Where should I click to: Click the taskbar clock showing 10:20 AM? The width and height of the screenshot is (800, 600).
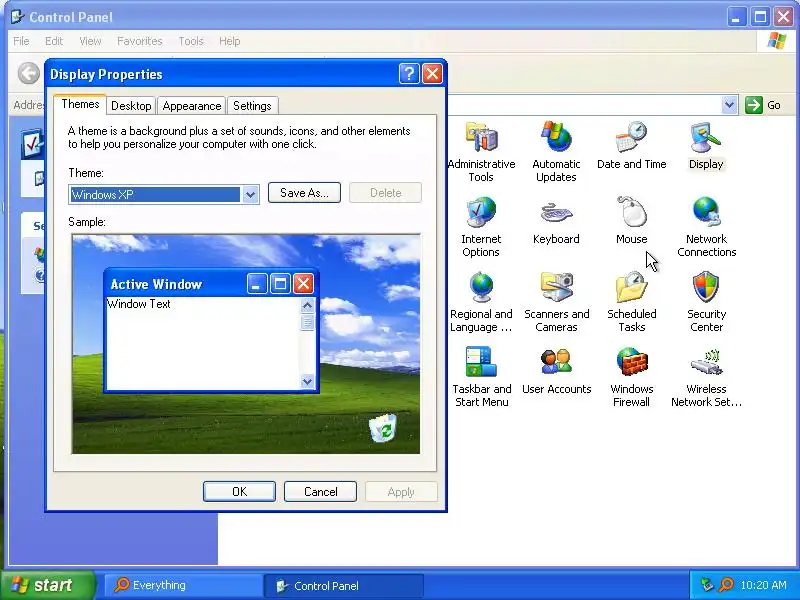(x=763, y=585)
